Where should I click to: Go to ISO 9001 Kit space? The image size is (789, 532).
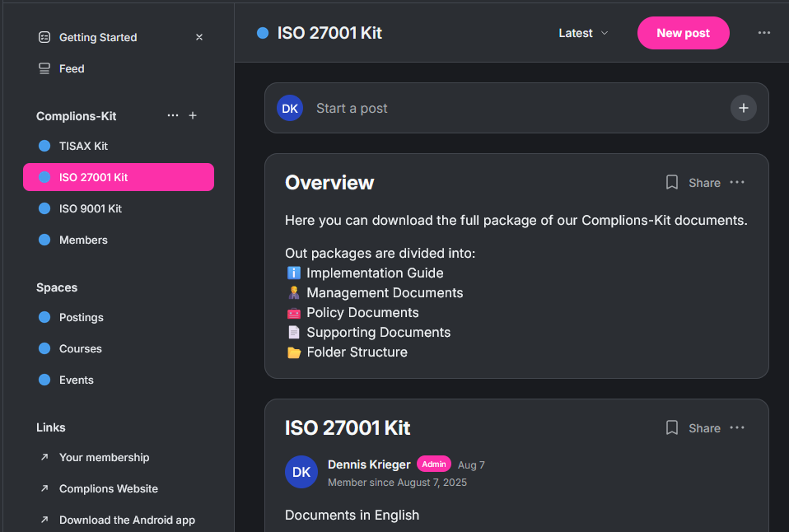(x=90, y=208)
